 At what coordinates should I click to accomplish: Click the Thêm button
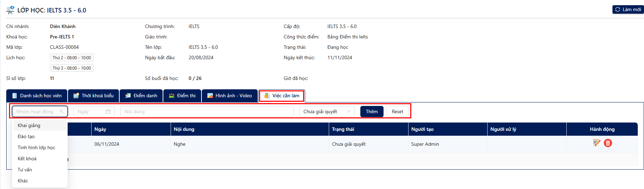[x=372, y=111]
